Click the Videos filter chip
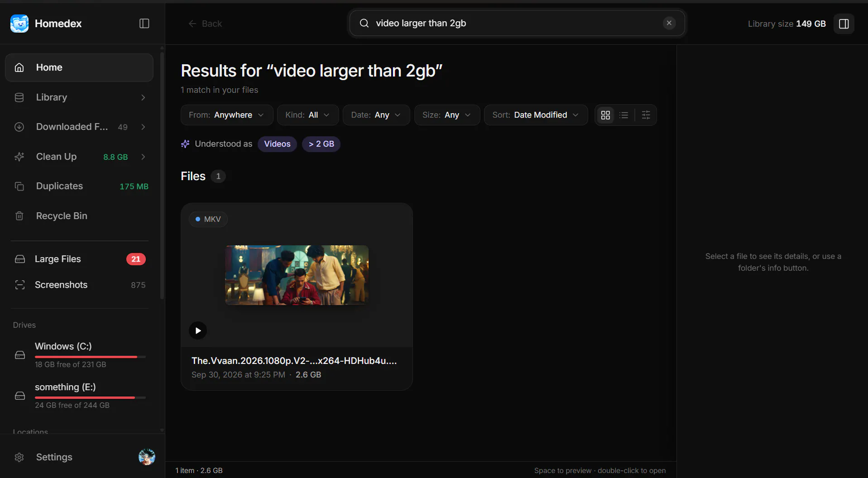Viewport: 868px width, 478px height. tap(277, 144)
